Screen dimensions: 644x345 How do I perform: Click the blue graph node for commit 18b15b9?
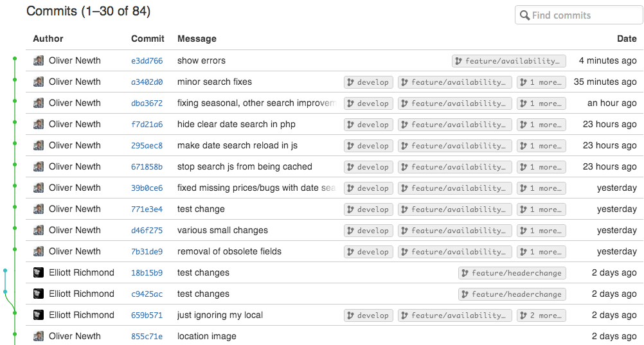(x=5, y=271)
